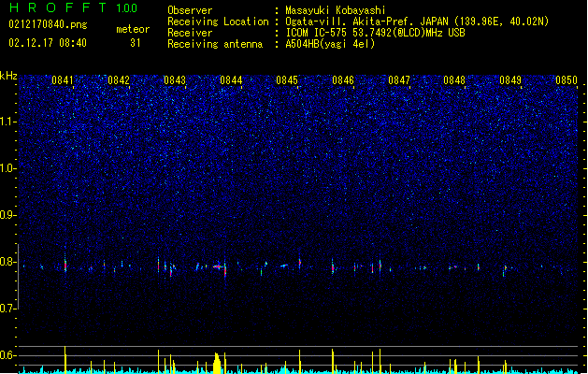This screenshot has height=374, width=588.
Task: Click the date stamp 02.12.17 08:40
Action: [x=48, y=42]
